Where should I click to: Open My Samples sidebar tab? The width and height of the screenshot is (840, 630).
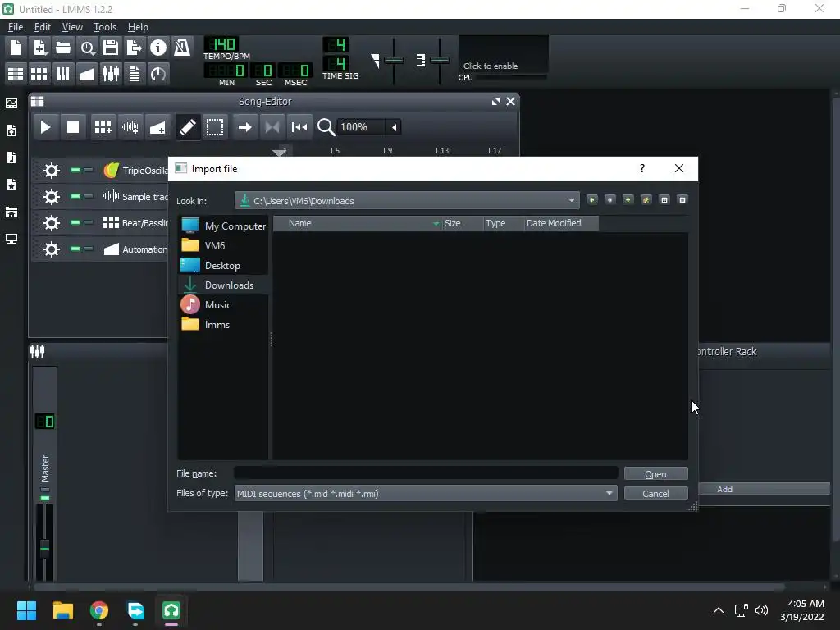pos(11,157)
